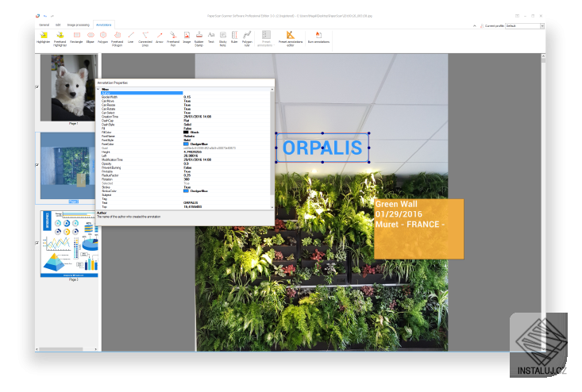This screenshot has height=392, width=582.
Task: Open the General ribbon tab
Action: 44,25
